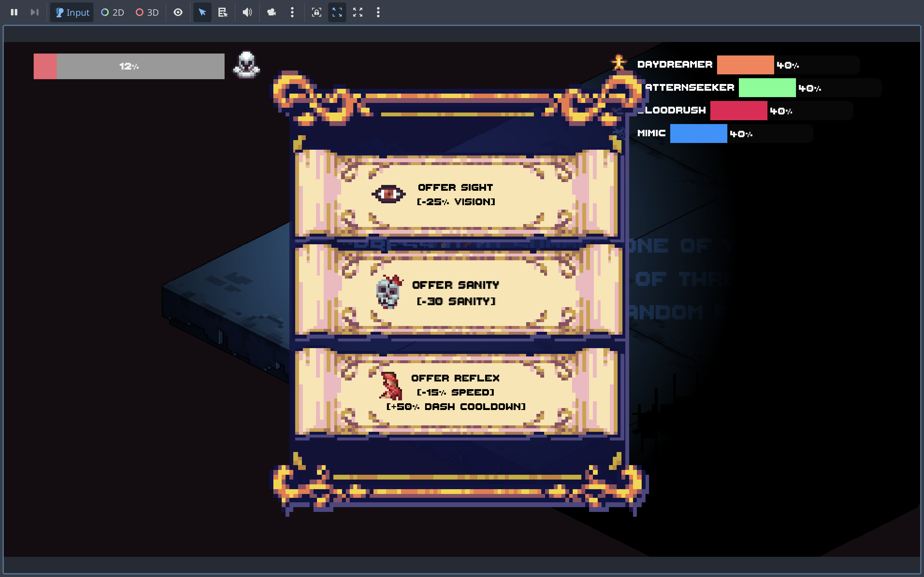Enable 3D node selection mode

click(x=147, y=12)
